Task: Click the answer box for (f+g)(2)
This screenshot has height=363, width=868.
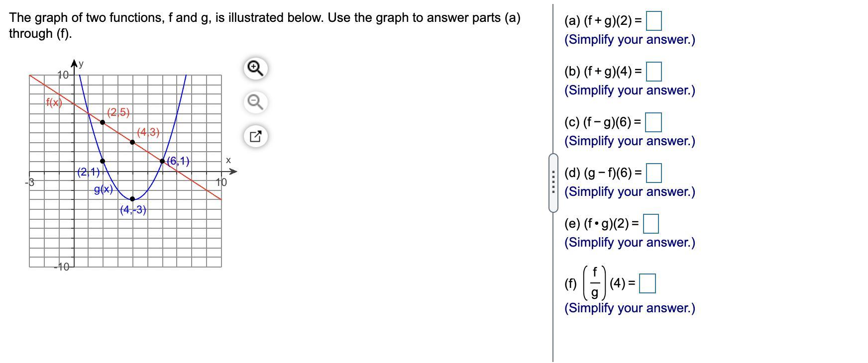Action: pyautogui.click(x=654, y=21)
